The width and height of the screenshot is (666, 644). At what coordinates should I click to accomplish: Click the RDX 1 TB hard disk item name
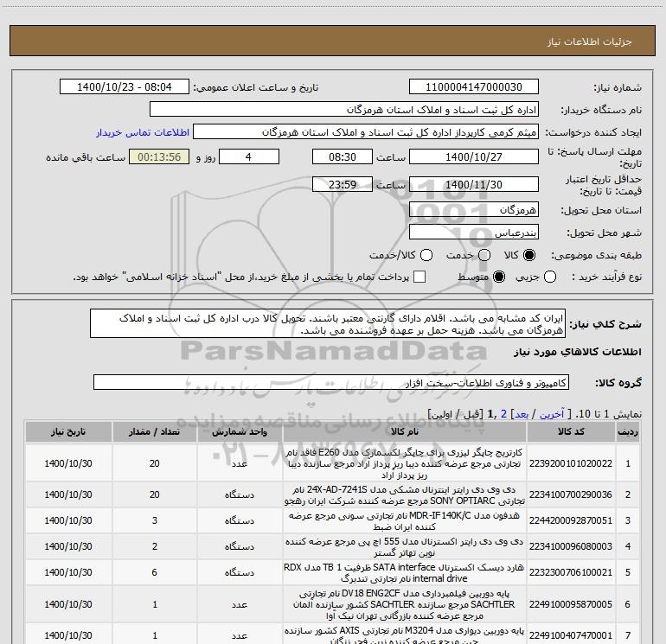click(405, 572)
